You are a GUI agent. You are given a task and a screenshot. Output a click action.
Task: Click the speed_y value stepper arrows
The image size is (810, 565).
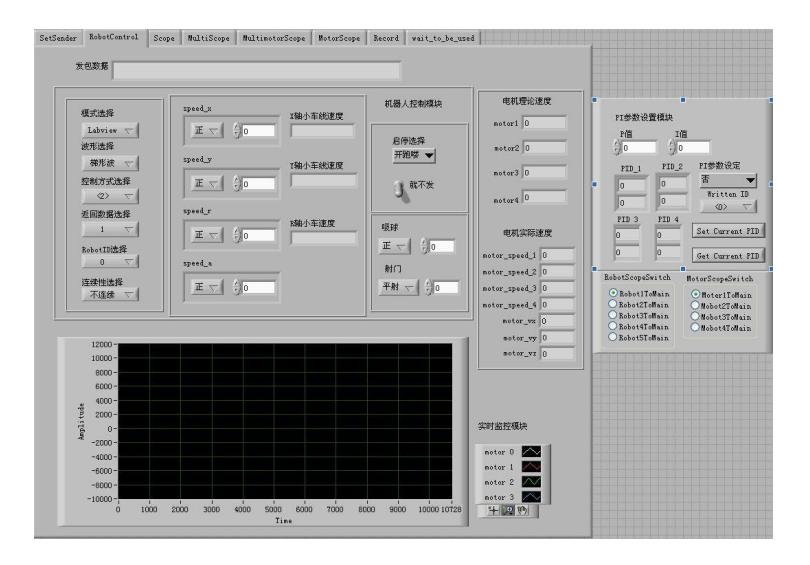pyautogui.click(x=237, y=183)
